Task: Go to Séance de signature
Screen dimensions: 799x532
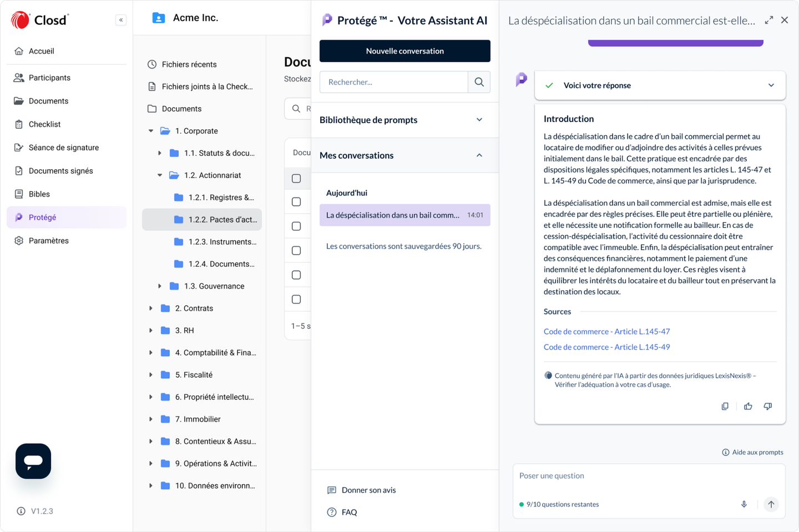Action: pyautogui.click(x=63, y=148)
